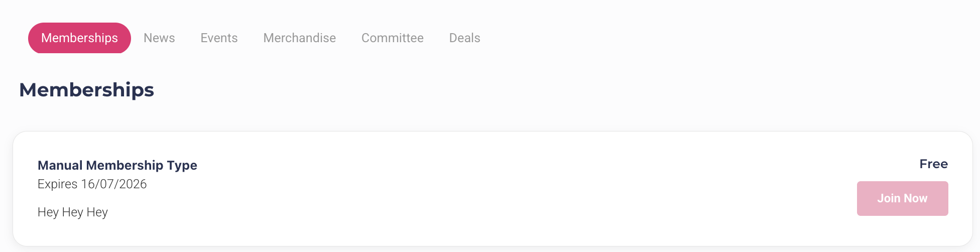Click the Free price label
Screen dimensions: 980x252
933,164
